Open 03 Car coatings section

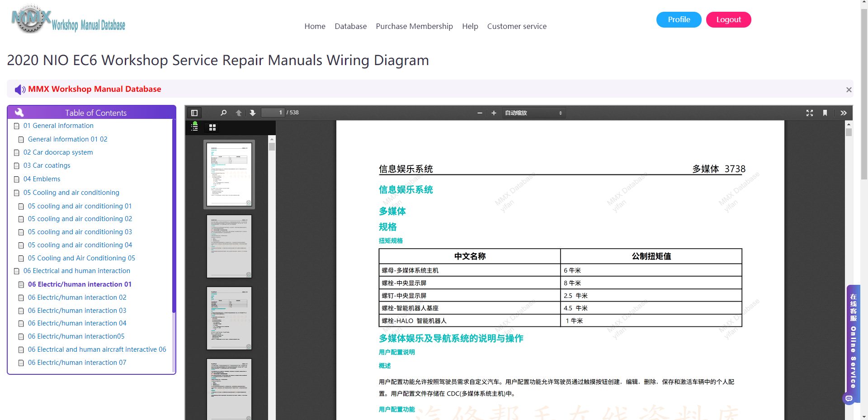click(47, 165)
